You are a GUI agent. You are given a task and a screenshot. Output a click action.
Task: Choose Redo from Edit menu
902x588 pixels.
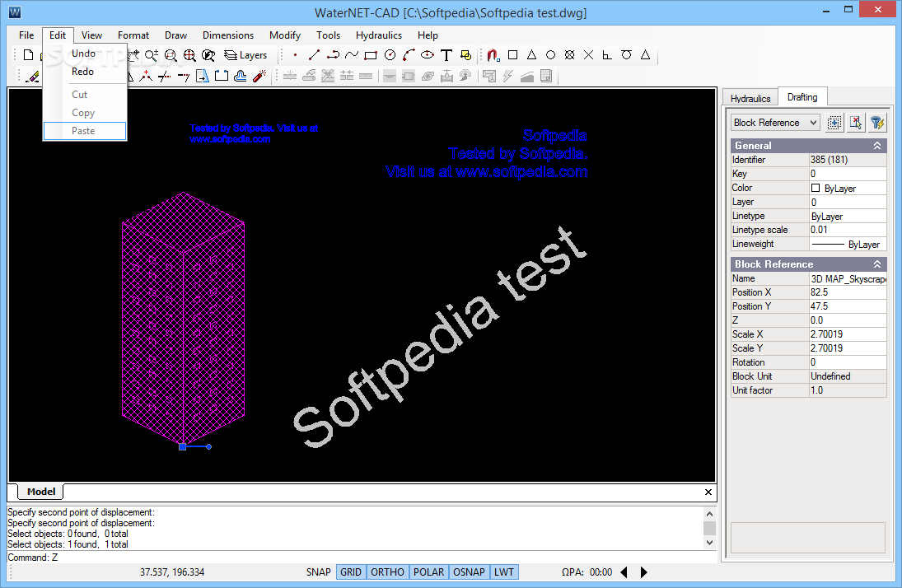coord(83,72)
